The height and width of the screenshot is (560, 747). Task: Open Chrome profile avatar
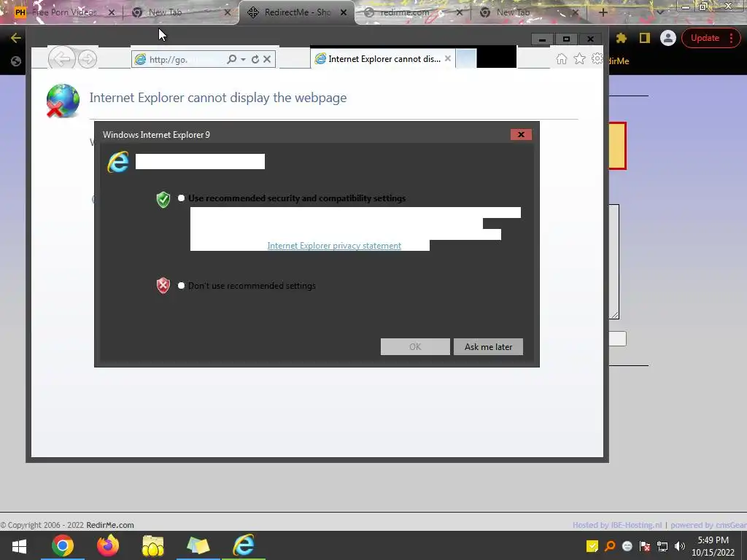668,38
